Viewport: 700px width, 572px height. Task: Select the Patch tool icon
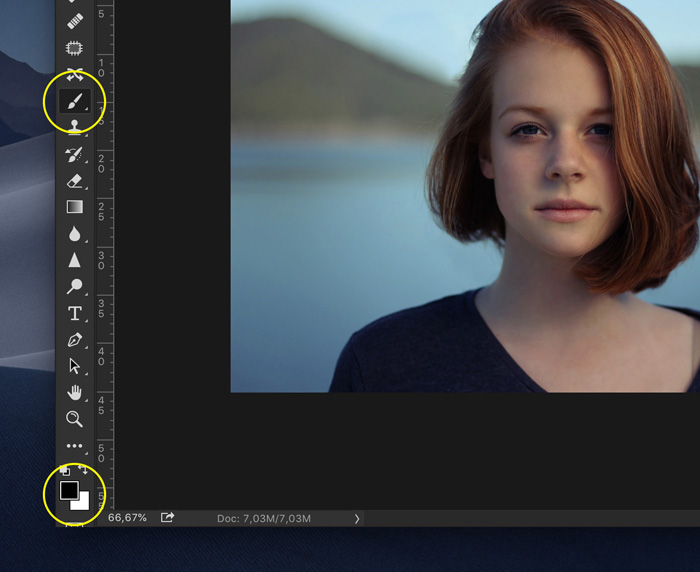click(75, 48)
